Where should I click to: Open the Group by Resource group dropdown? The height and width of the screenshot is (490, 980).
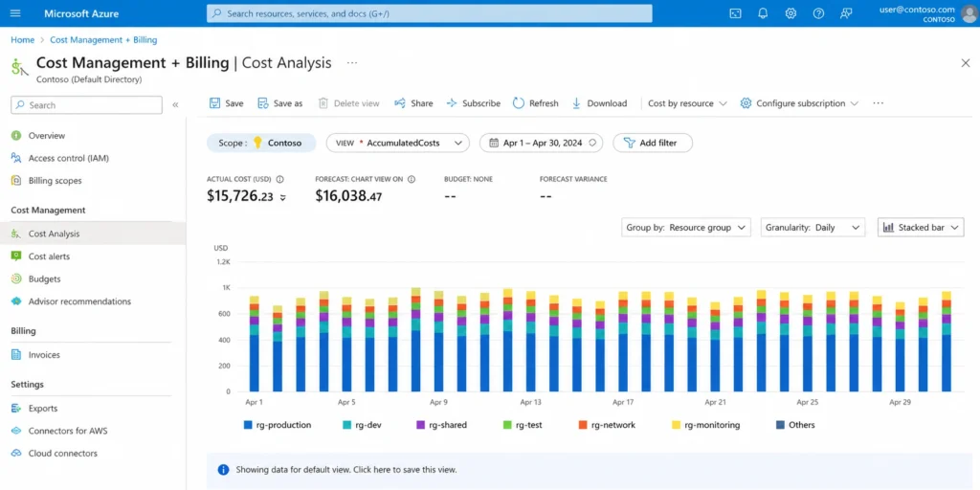click(686, 228)
